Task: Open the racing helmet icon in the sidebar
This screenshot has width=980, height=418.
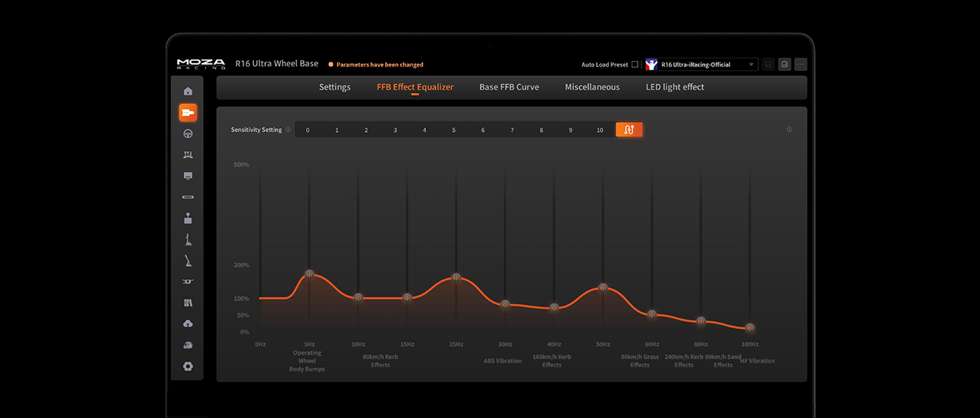Action: pyautogui.click(x=188, y=345)
